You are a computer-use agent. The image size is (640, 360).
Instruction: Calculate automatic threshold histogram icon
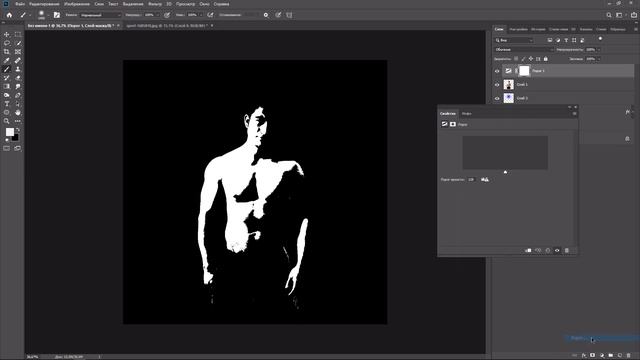click(485, 180)
